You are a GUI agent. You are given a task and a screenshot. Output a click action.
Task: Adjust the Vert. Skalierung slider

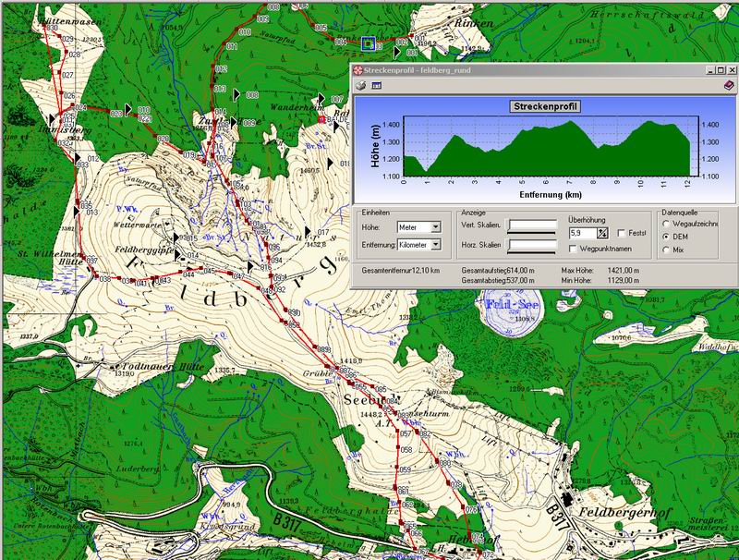click(532, 226)
